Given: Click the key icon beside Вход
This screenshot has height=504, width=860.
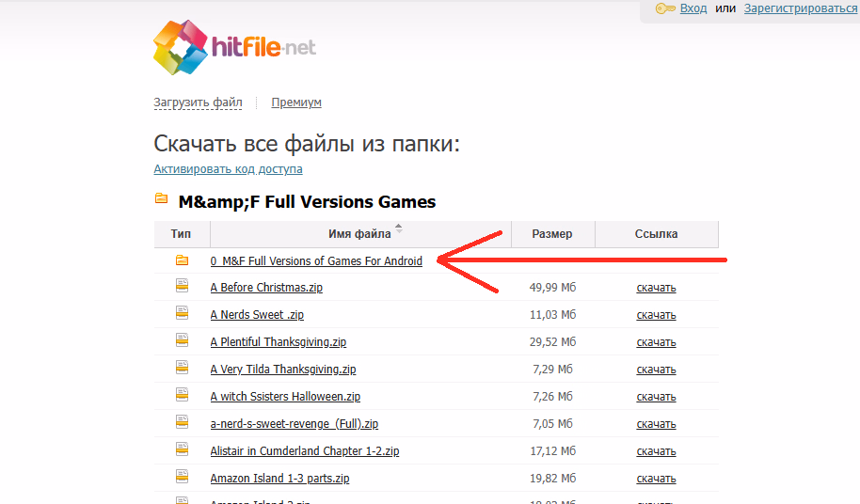Looking at the screenshot, I should (664, 8).
